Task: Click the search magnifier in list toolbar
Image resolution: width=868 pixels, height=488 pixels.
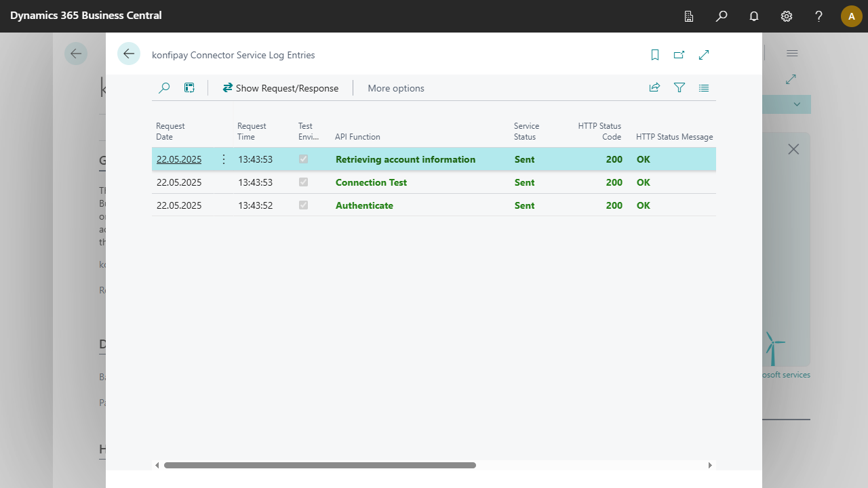Action: coord(164,87)
